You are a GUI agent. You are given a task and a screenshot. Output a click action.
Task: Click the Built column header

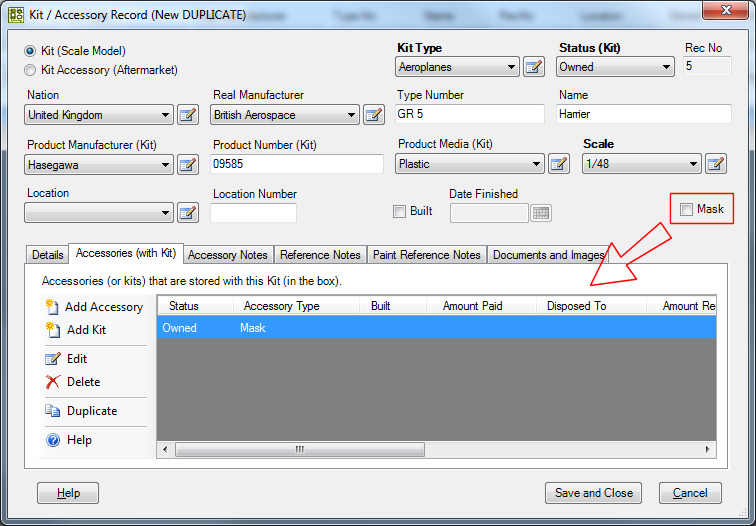coord(393,306)
